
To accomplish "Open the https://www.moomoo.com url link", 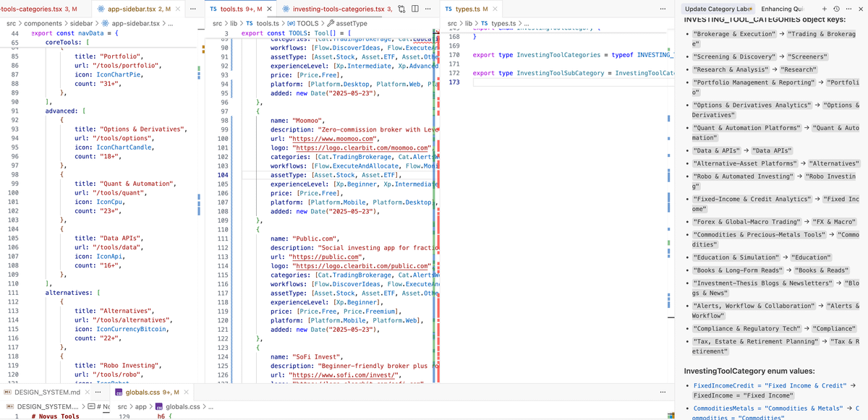I will point(333,139).
